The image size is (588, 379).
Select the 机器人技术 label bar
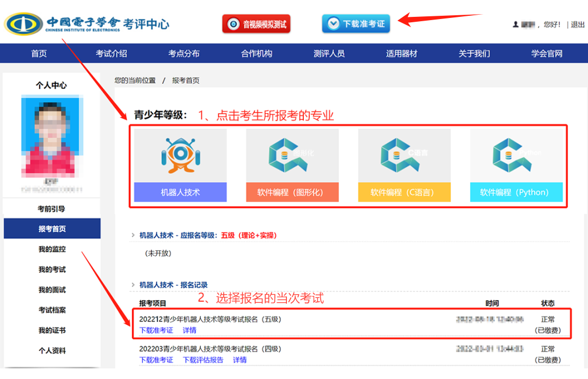[180, 192]
